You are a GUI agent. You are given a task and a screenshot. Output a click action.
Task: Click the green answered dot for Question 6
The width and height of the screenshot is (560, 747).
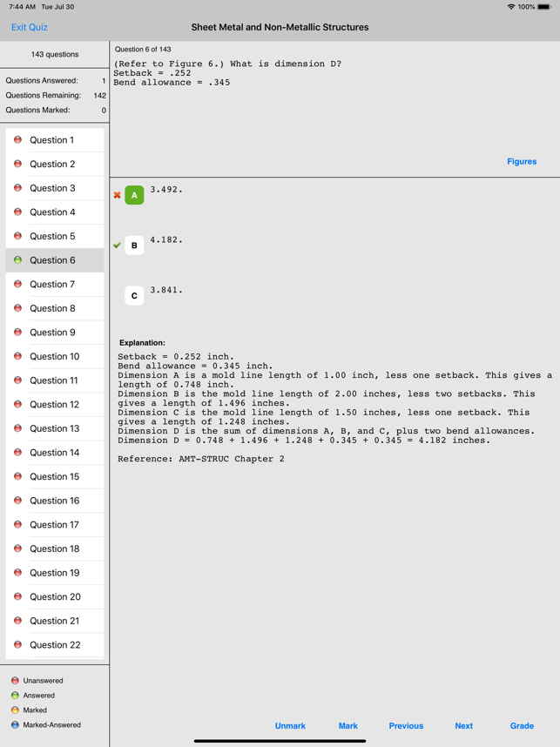click(x=17, y=260)
